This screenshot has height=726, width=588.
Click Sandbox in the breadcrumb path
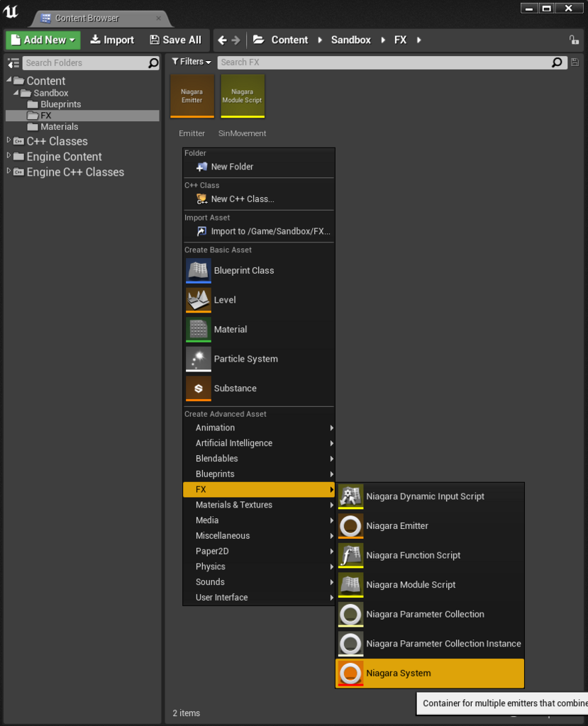(x=351, y=40)
